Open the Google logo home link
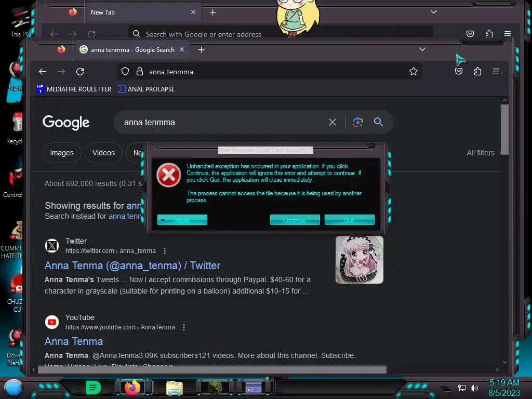The image size is (532, 399). point(66,123)
